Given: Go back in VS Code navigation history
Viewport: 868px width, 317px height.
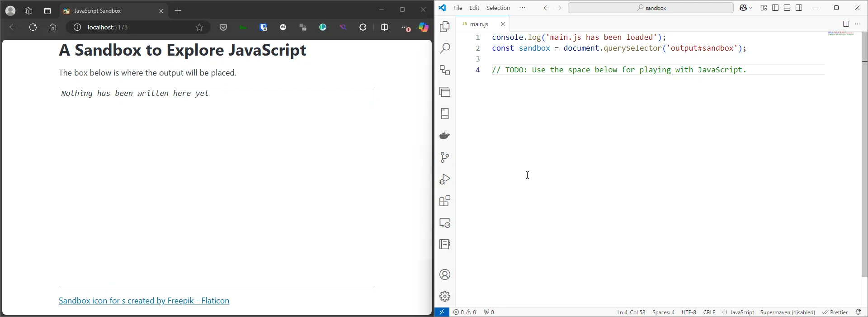Looking at the screenshot, I should (x=547, y=8).
